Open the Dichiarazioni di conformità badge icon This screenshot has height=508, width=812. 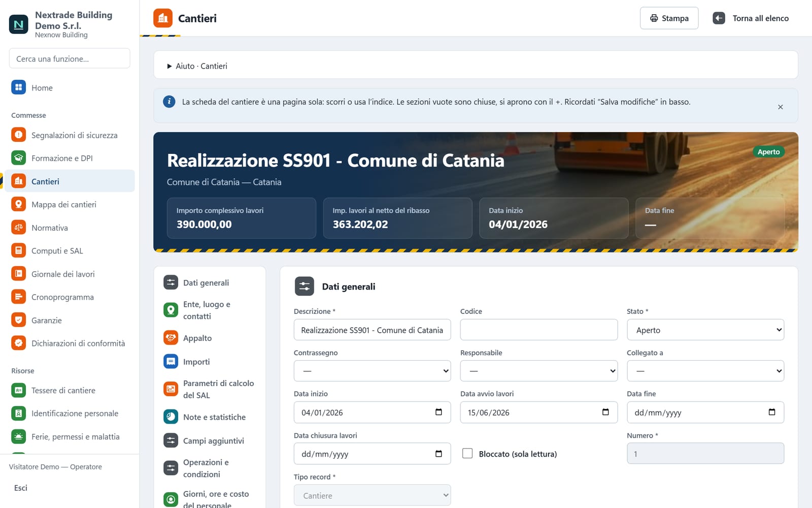click(18, 343)
